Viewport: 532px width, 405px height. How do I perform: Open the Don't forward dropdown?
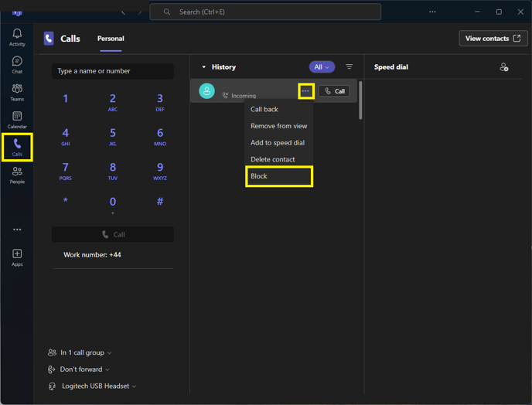79,369
